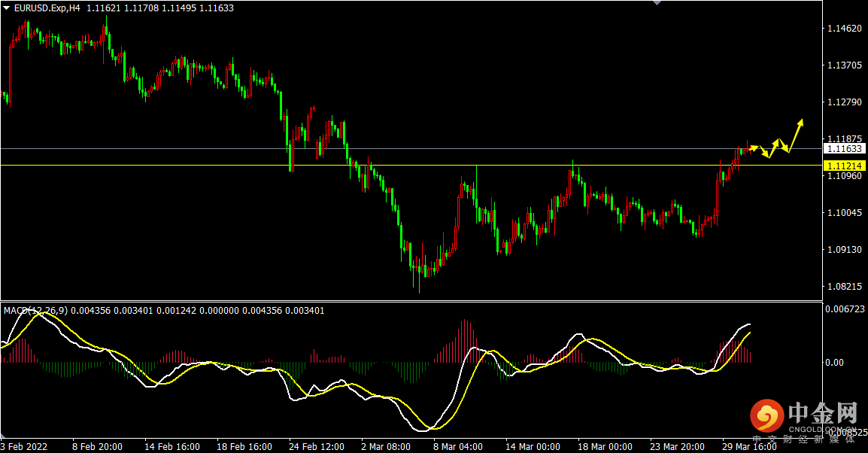The width and height of the screenshot is (868, 453).
Task: Click the 1.08215 price scale value
Action: (x=844, y=287)
